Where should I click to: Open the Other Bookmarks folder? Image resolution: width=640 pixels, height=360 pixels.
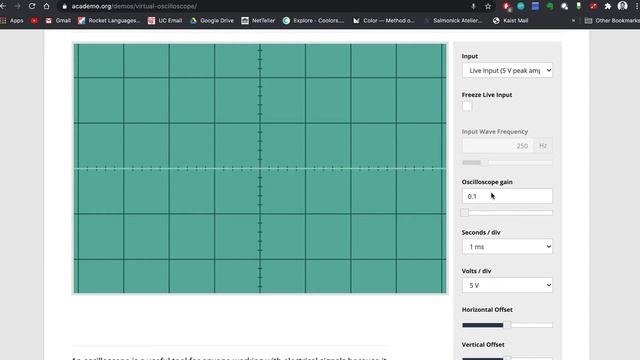tap(612, 20)
